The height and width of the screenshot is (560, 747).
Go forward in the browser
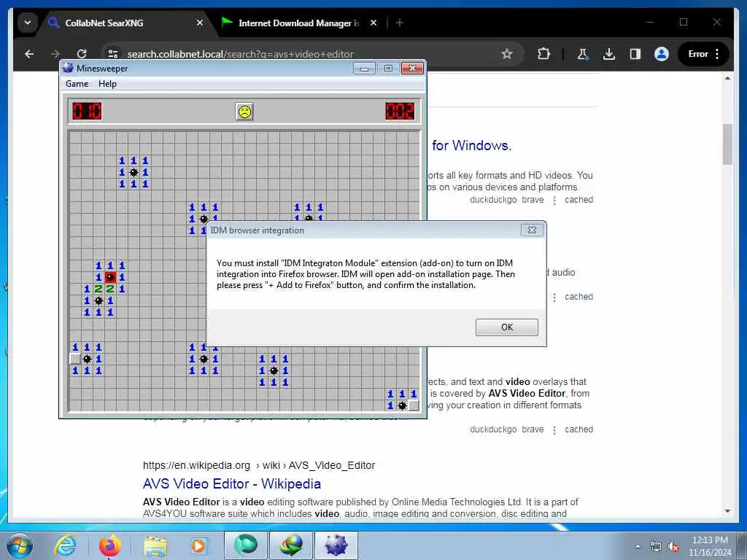click(x=55, y=54)
